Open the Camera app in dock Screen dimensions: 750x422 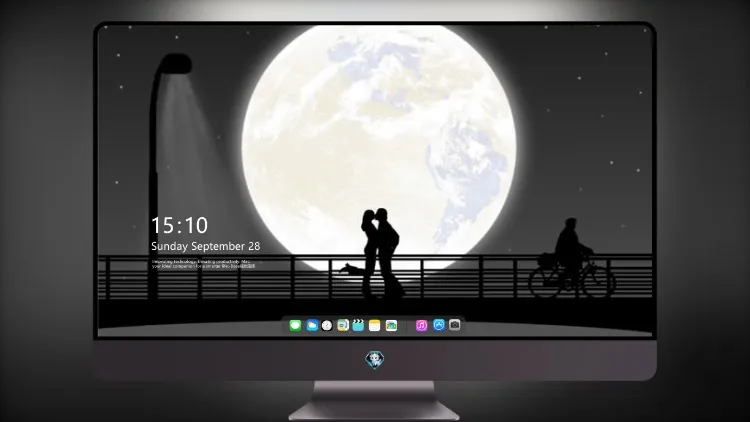(455, 325)
